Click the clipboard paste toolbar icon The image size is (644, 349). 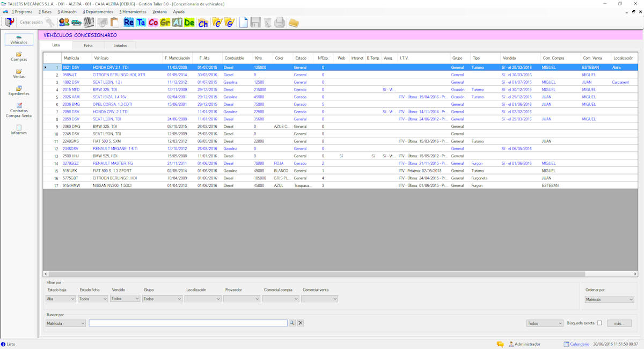(115, 22)
